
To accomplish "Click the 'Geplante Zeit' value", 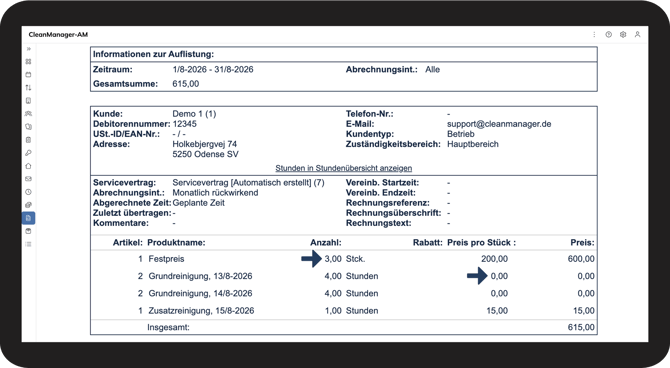I will pyautogui.click(x=199, y=203).
